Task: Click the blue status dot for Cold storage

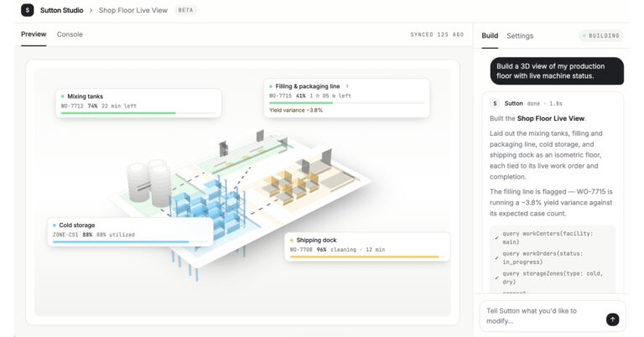Action: click(55, 226)
